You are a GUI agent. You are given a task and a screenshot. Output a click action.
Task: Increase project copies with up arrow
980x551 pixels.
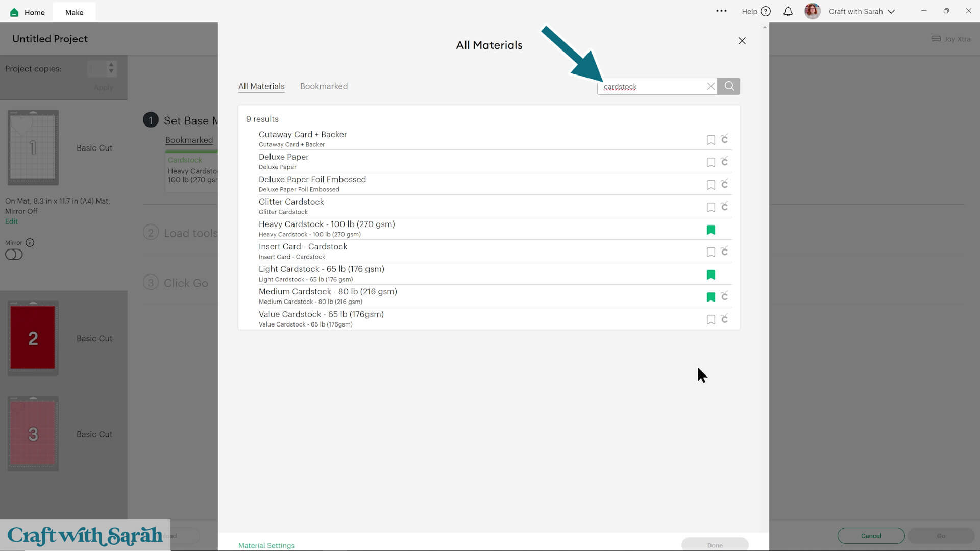(x=111, y=65)
